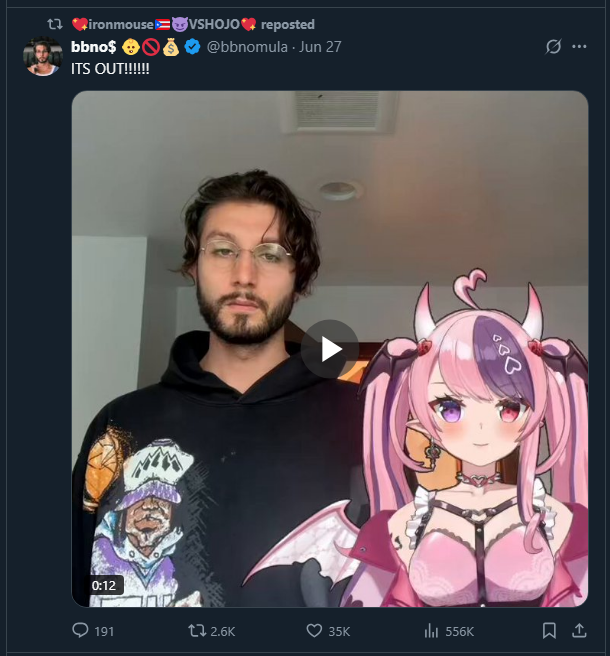This screenshot has width=610, height=656.
Task: Bookmark this post
Action: [x=549, y=630]
